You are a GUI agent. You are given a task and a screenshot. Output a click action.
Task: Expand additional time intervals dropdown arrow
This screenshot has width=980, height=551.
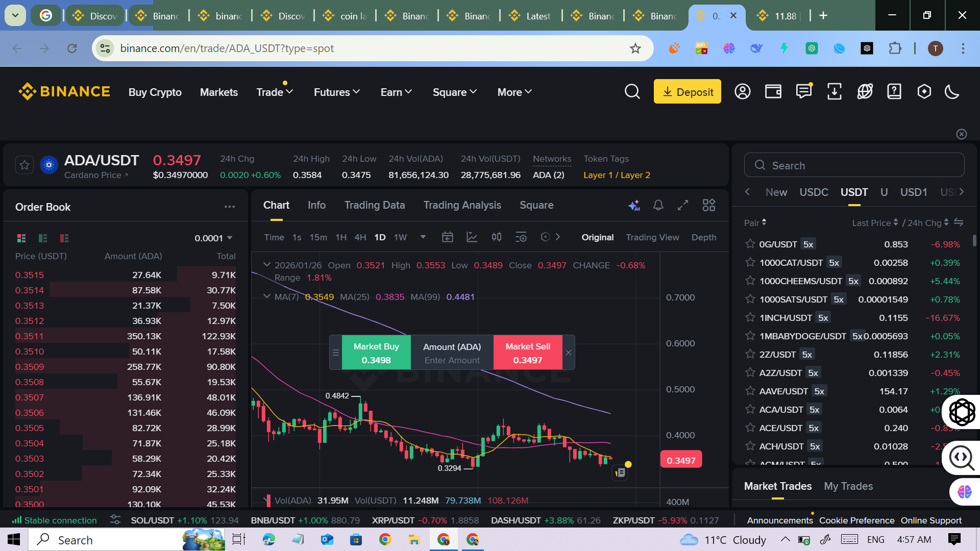click(x=423, y=237)
